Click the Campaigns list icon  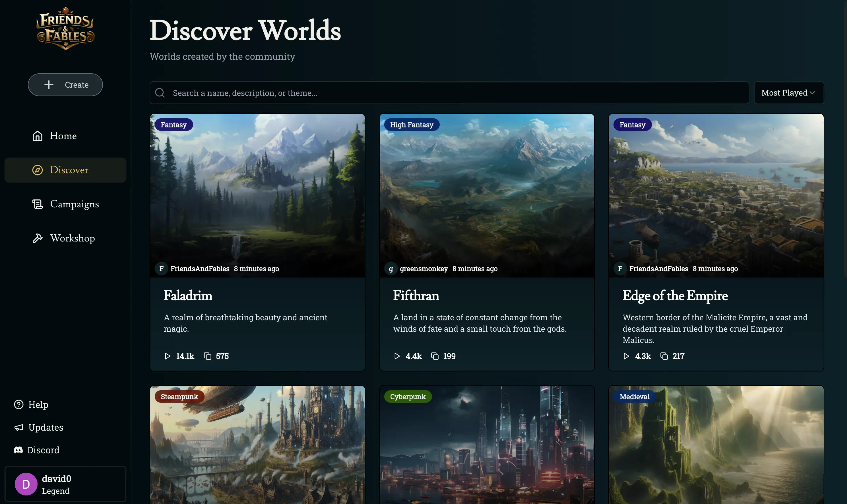pyautogui.click(x=37, y=204)
